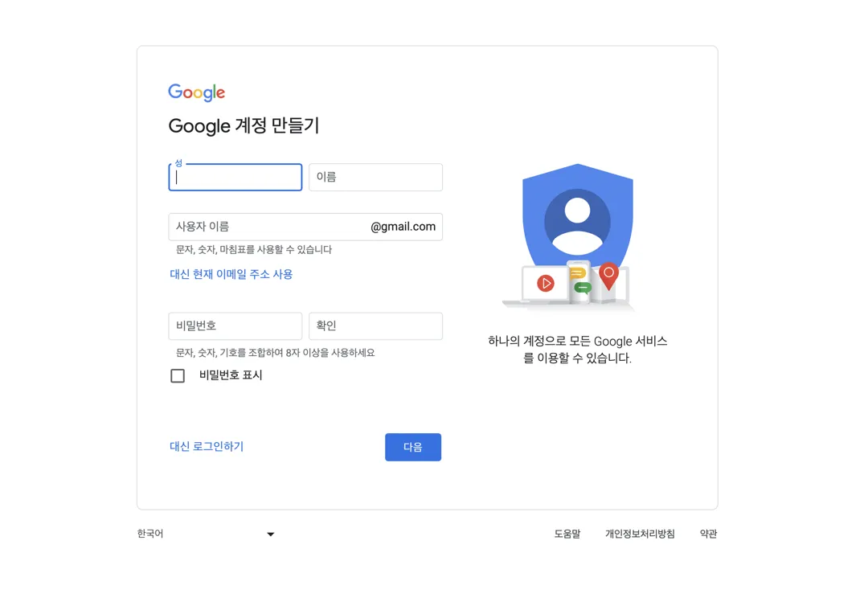
Task: Click the 성 last name field
Action: 235,177
